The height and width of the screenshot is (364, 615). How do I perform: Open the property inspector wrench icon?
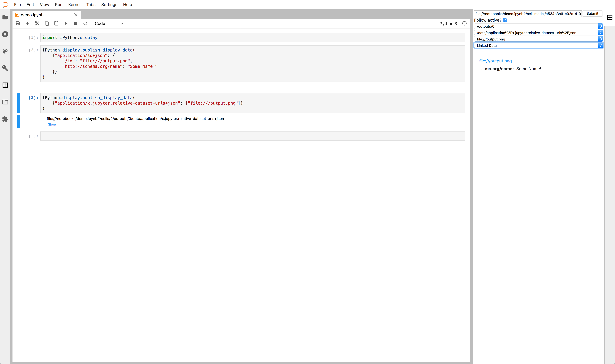point(5,68)
